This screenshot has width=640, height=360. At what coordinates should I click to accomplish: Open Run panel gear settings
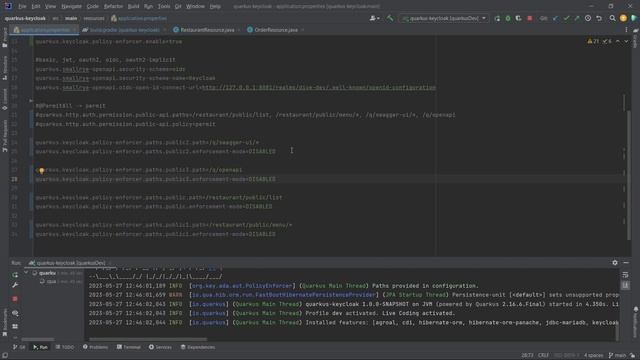pos(615,263)
